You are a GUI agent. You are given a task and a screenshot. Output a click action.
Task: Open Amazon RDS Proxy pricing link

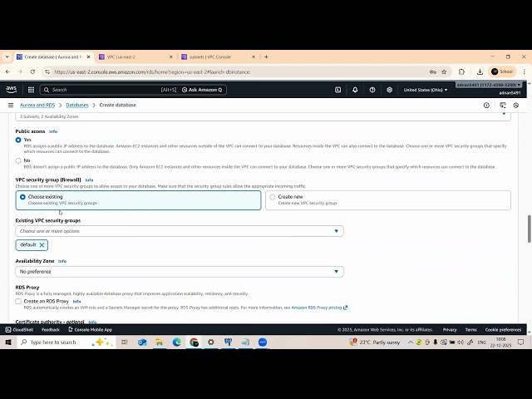click(319, 308)
